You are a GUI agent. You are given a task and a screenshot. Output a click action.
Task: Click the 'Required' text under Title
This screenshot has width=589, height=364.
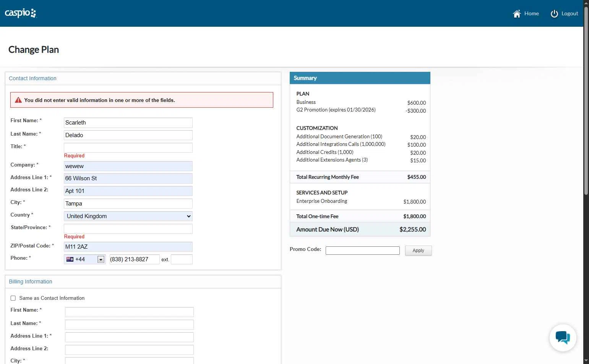(74, 156)
